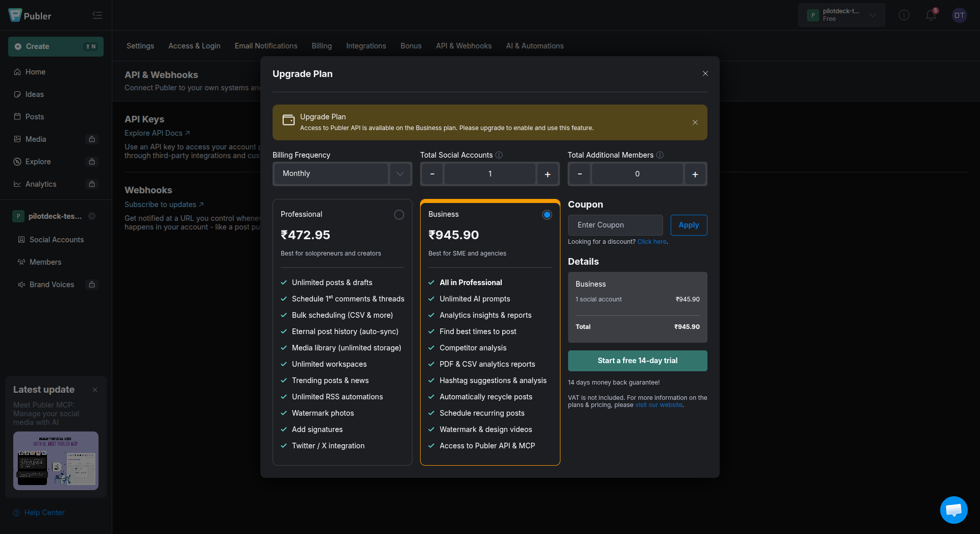Close the Upgrade Plan dialog
980x534 pixels.
(x=705, y=73)
